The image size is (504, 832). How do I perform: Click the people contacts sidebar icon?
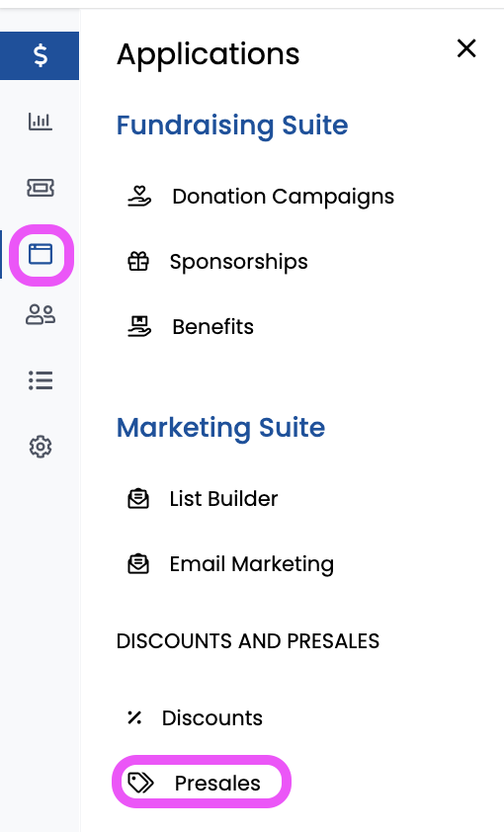(x=41, y=314)
